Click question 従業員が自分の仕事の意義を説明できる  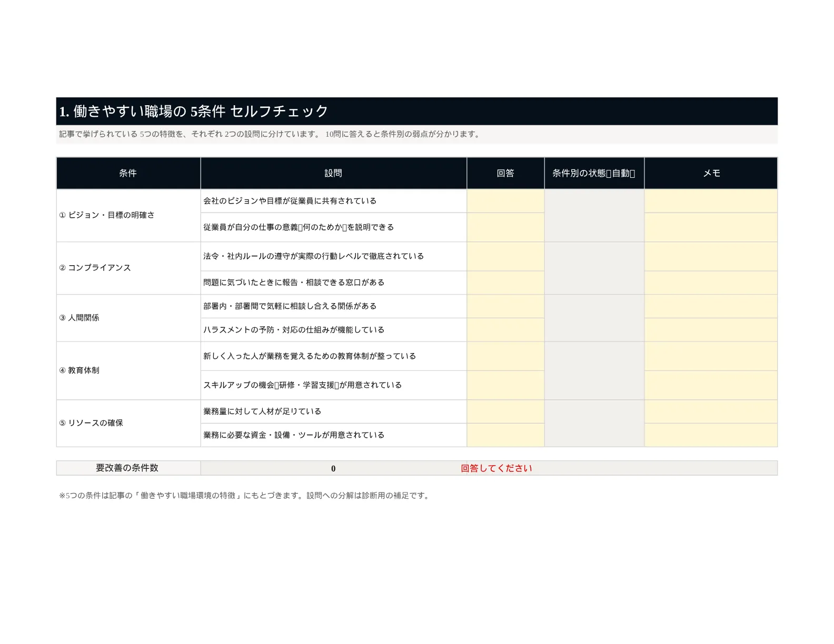334,227
